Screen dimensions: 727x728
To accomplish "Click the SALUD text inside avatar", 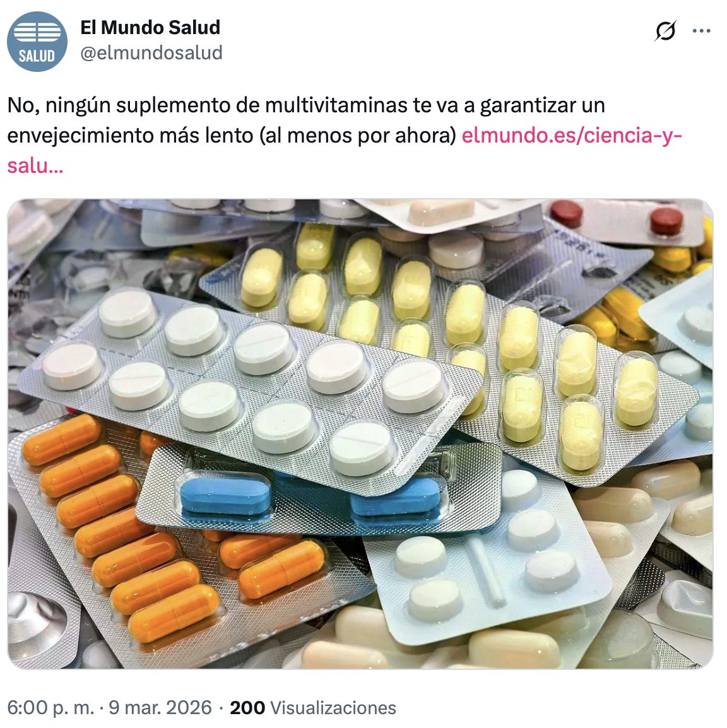I will pyautogui.click(x=37, y=56).
